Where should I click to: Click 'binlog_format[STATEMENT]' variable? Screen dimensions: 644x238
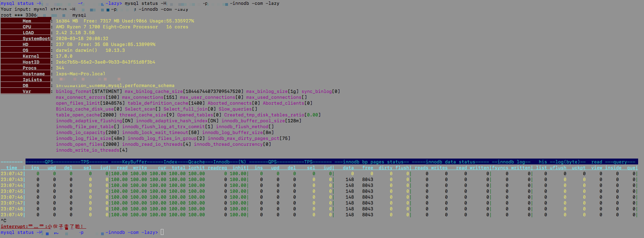click(89, 92)
